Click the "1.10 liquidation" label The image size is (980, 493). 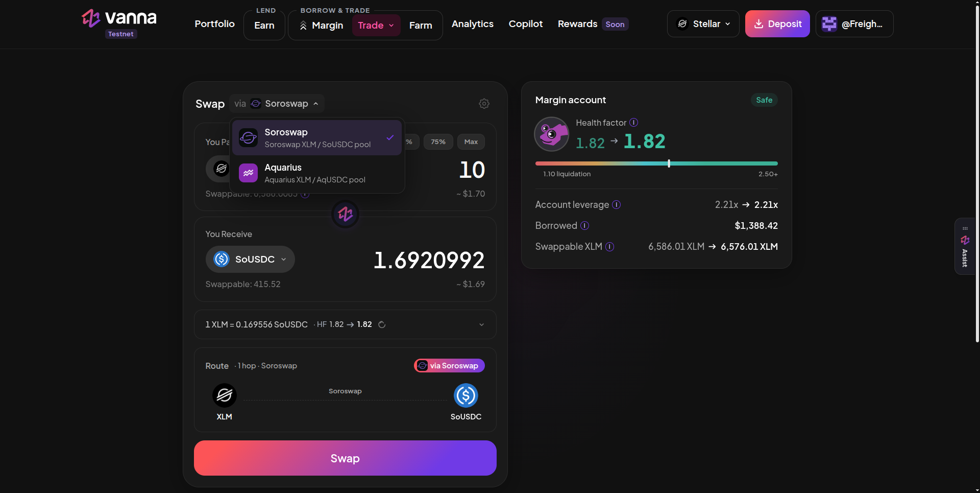[567, 174]
